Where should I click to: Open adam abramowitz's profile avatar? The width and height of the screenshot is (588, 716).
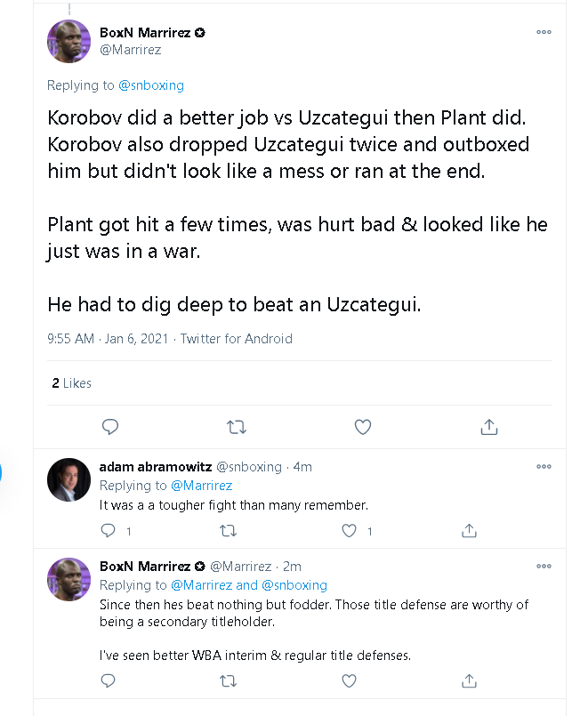68,480
